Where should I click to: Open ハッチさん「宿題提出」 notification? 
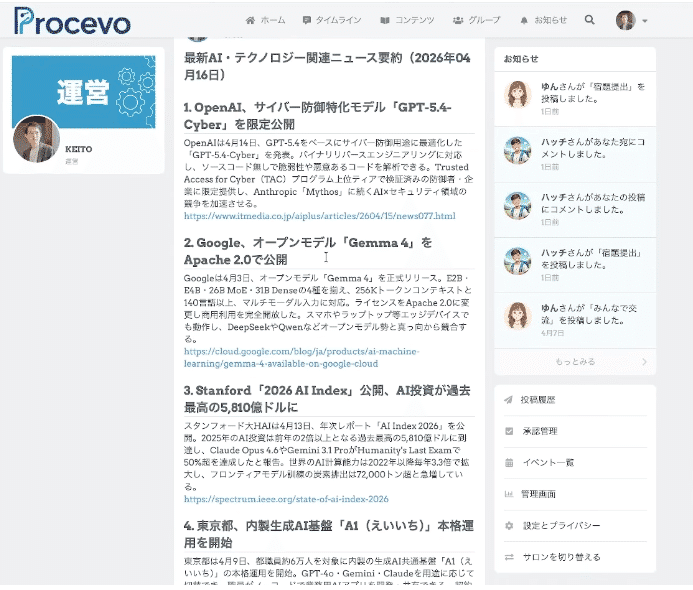[575, 265]
